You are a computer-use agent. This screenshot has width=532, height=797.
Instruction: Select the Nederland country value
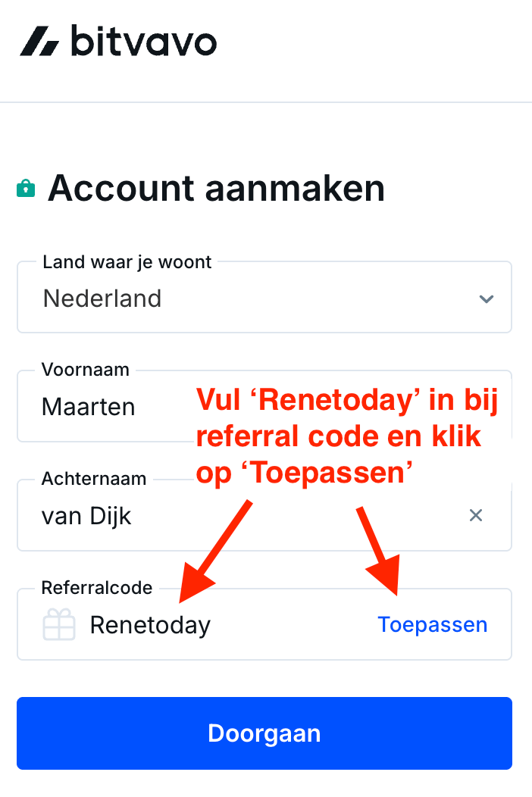(x=102, y=298)
